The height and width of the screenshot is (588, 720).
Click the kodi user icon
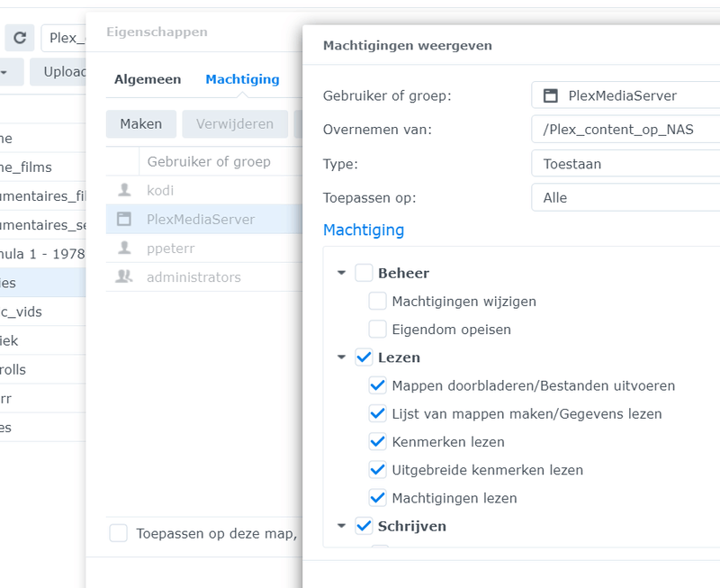(x=124, y=190)
